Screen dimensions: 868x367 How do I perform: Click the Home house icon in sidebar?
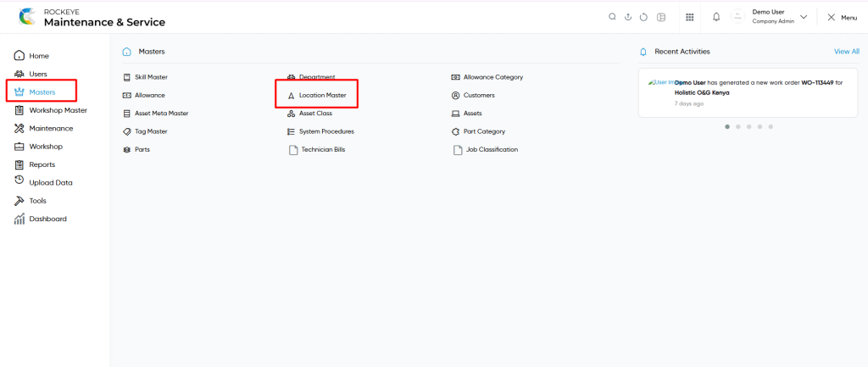19,56
